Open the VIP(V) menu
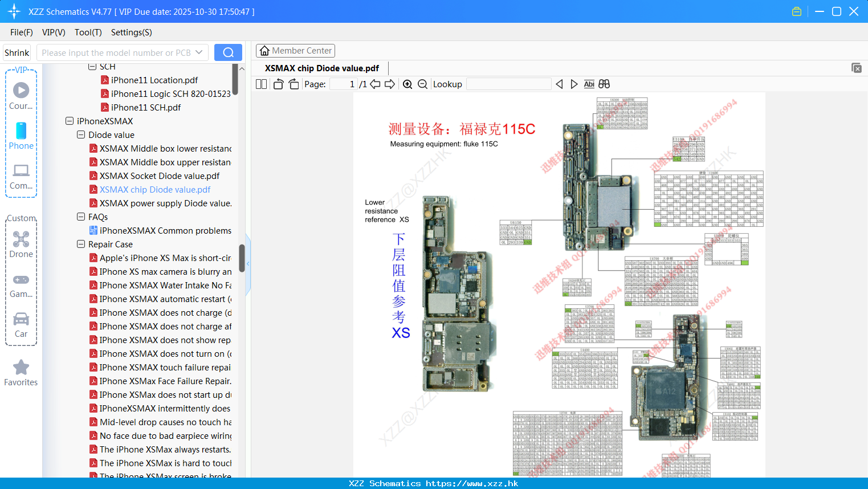 (x=54, y=32)
